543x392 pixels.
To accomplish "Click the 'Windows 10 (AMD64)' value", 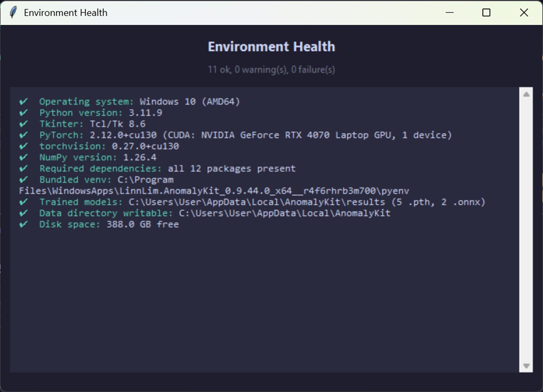I will [x=190, y=102].
